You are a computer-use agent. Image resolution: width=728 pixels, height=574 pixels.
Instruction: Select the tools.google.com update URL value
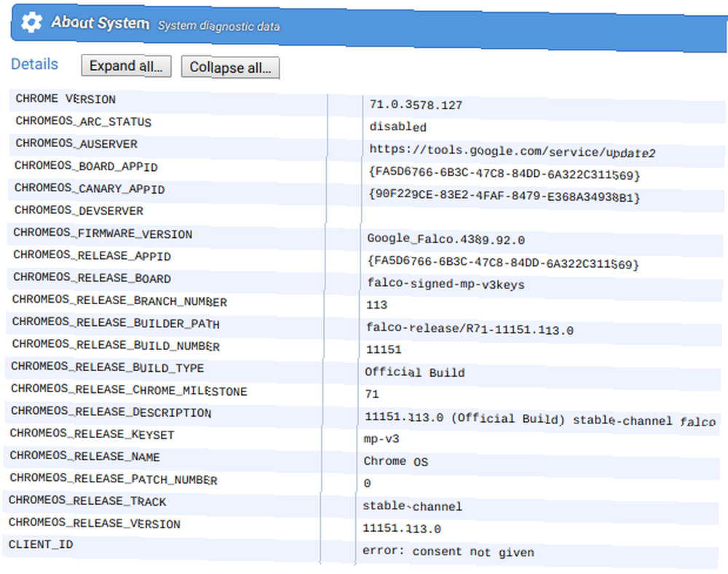point(512,151)
